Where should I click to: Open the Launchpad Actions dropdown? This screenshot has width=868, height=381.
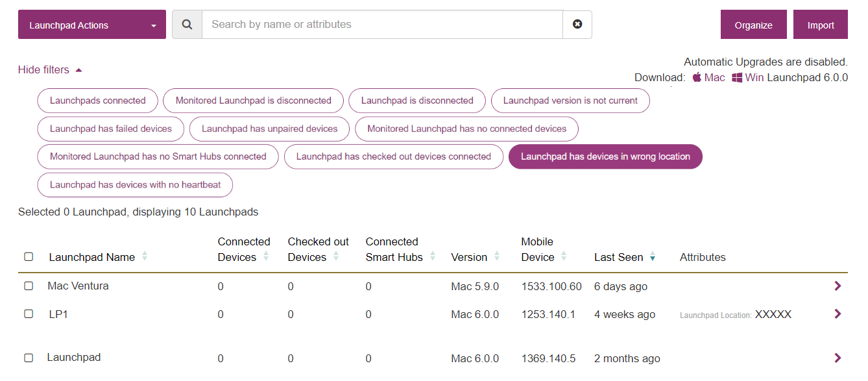[x=91, y=24]
